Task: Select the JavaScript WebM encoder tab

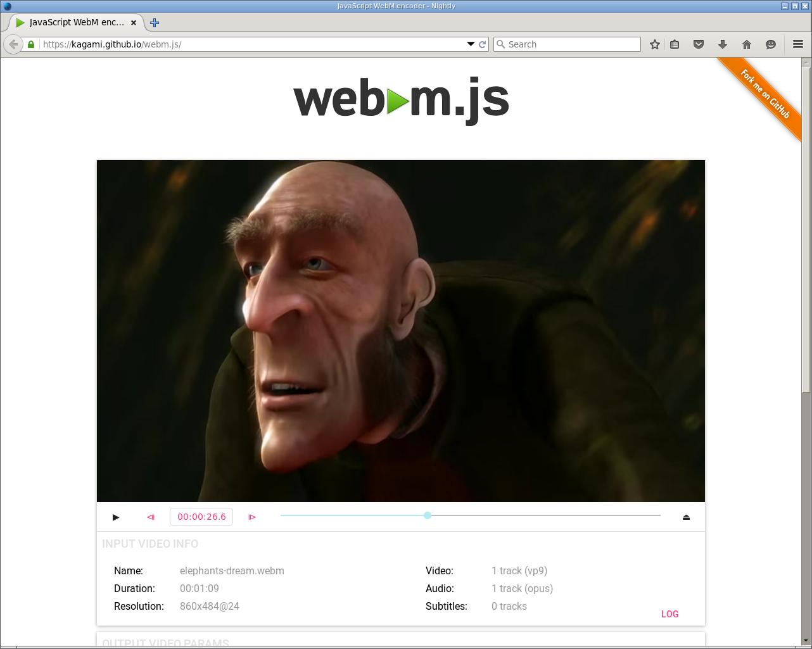Action: [76, 22]
